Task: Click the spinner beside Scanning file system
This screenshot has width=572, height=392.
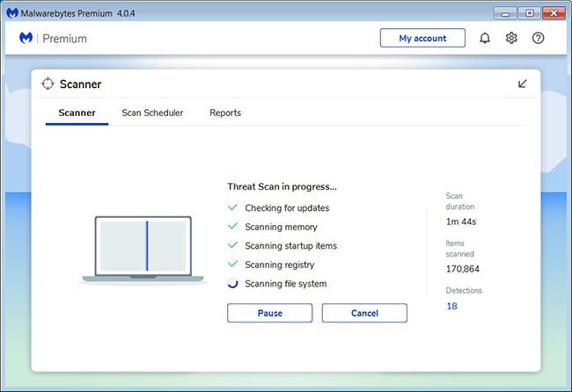Action: click(232, 283)
